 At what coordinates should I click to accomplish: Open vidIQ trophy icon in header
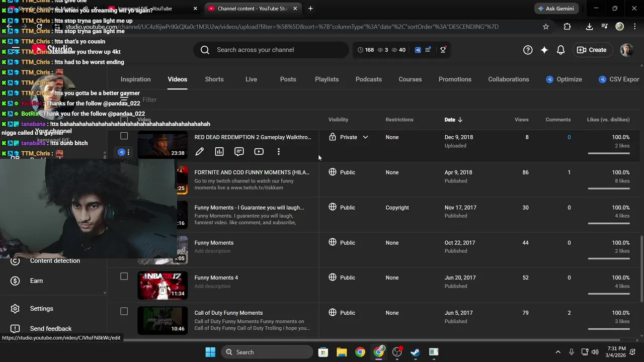click(x=443, y=50)
